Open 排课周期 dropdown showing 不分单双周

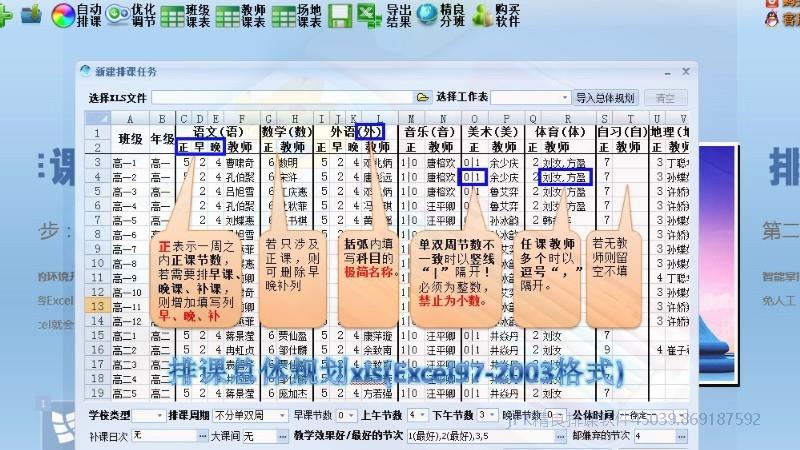tap(282, 415)
